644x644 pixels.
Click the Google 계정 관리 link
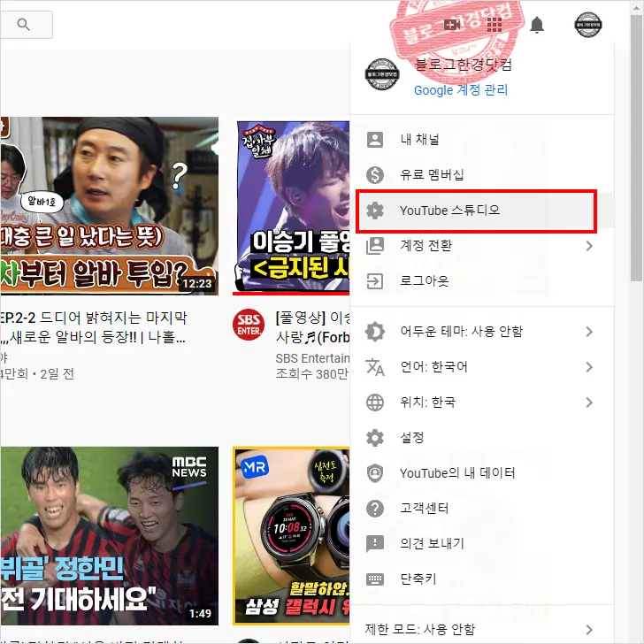[x=460, y=90]
